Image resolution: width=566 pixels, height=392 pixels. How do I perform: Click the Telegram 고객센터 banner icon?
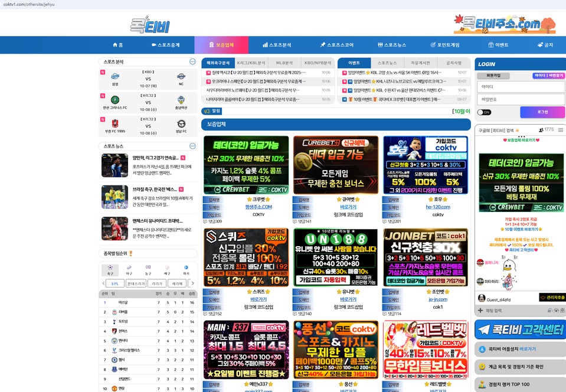tap(484, 329)
